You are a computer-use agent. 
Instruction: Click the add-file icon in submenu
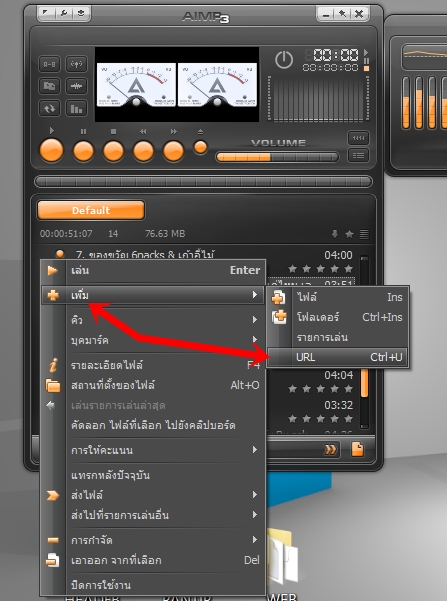(279, 297)
